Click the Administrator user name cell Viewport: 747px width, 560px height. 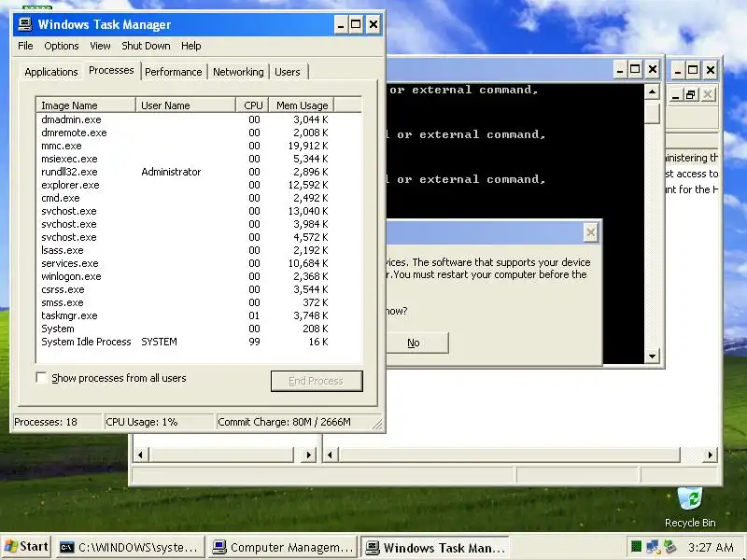171,172
